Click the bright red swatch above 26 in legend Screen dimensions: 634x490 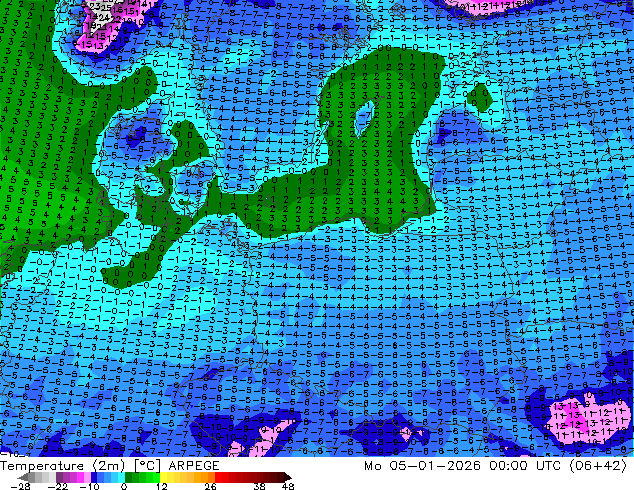point(218,477)
